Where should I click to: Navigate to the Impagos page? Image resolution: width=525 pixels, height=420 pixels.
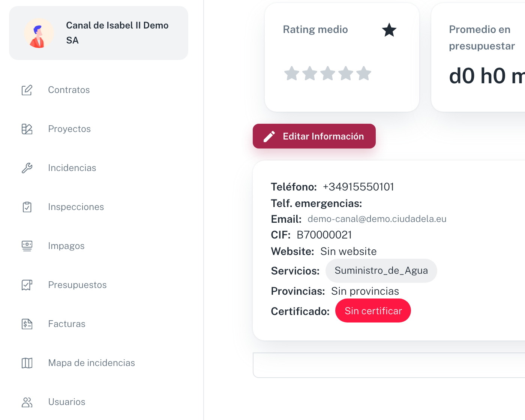[66, 246]
